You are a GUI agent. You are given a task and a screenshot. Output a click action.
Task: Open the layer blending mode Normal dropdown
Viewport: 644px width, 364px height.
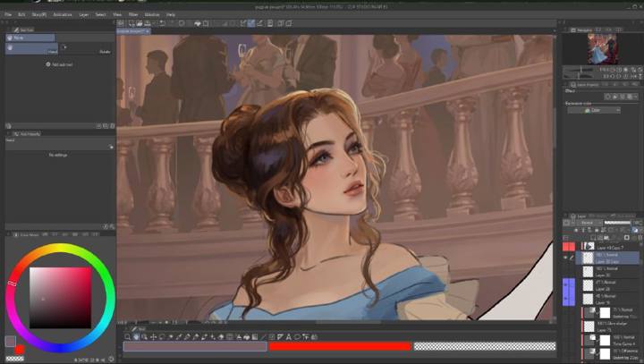[588, 223]
